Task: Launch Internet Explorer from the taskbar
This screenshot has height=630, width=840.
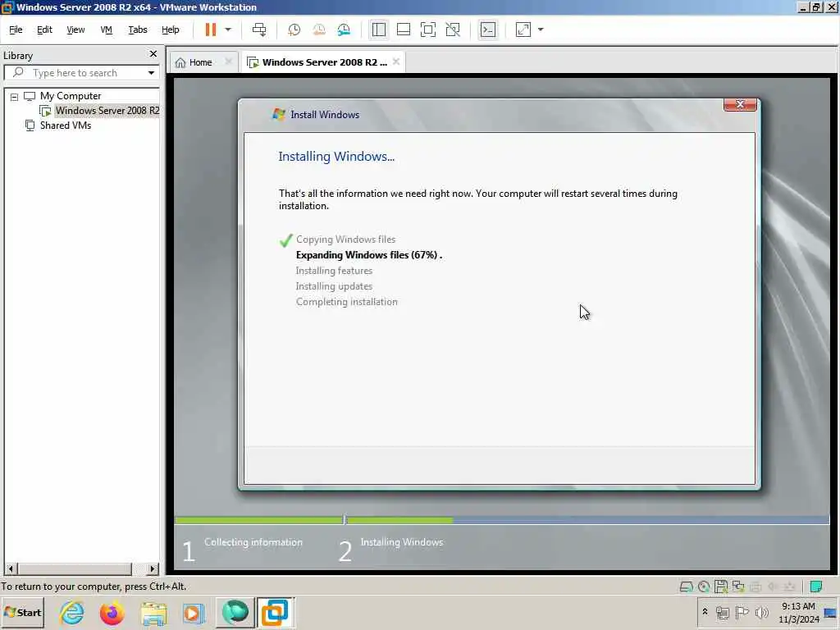Action: (72, 613)
